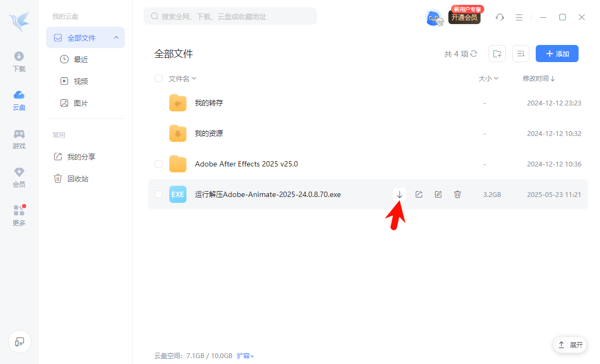Click the 共 4 项 item count
Viewport: 600px width, 364px height.
(456, 54)
